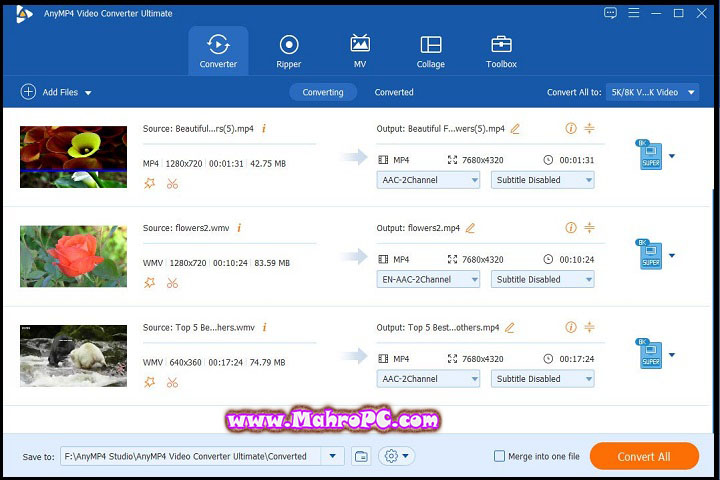The width and height of the screenshot is (720, 480).
Task: Cut Top 5 Be...hers.wmv with scissors icon
Action: (x=172, y=382)
